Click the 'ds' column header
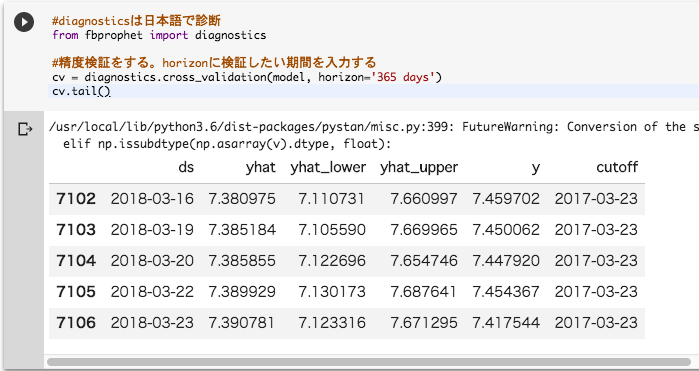The height and width of the screenshot is (371, 699). pyautogui.click(x=186, y=167)
